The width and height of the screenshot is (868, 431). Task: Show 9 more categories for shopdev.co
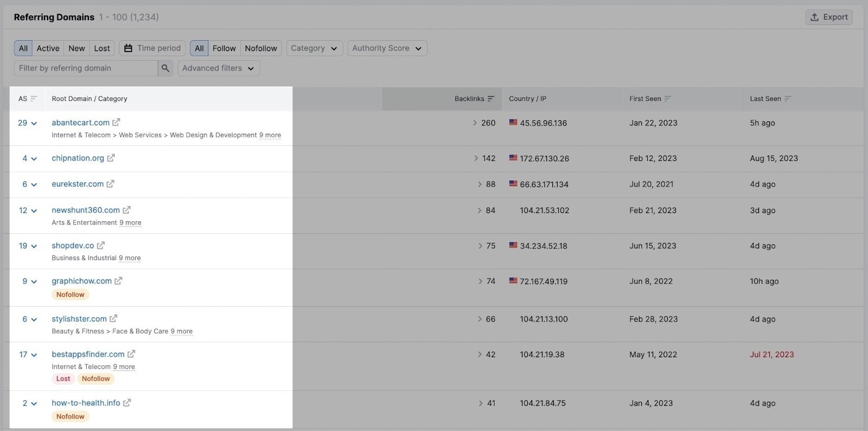(130, 258)
